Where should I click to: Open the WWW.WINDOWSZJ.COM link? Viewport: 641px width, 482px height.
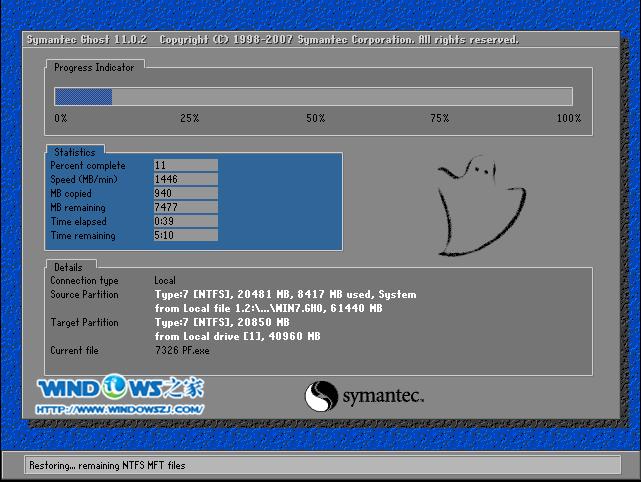click(x=122, y=409)
